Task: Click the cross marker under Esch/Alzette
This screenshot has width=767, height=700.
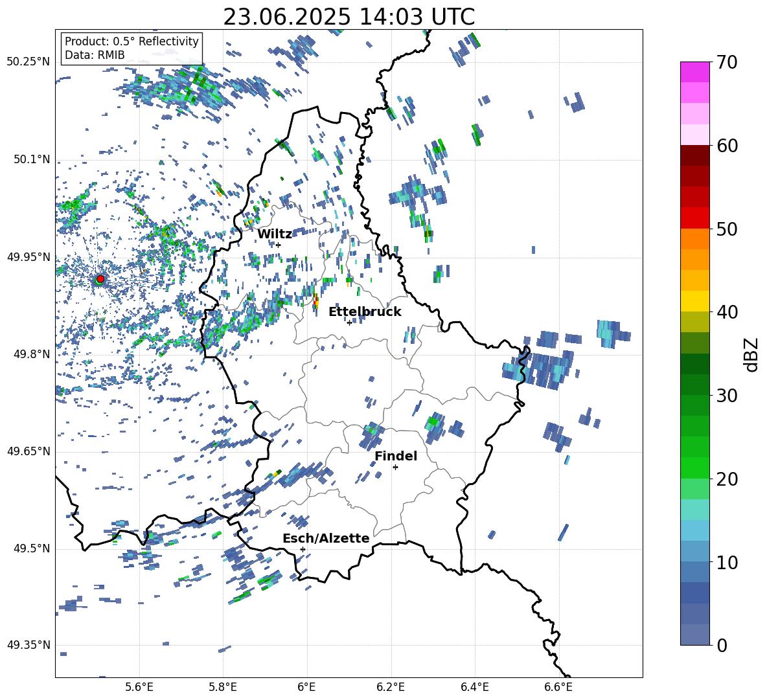Action: coord(303,549)
